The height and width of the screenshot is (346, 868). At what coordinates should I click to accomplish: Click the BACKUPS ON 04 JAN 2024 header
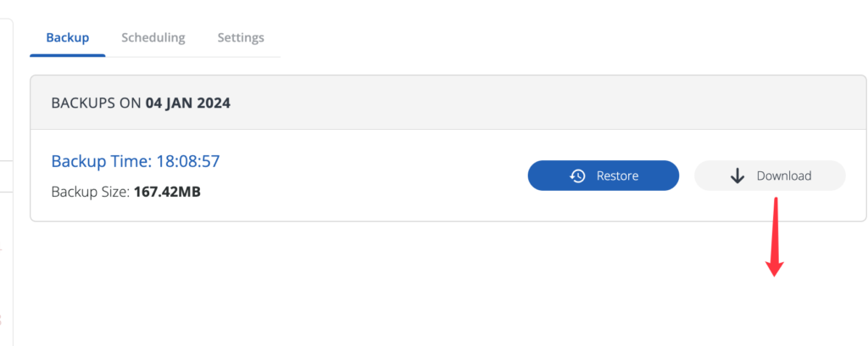[141, 103]
